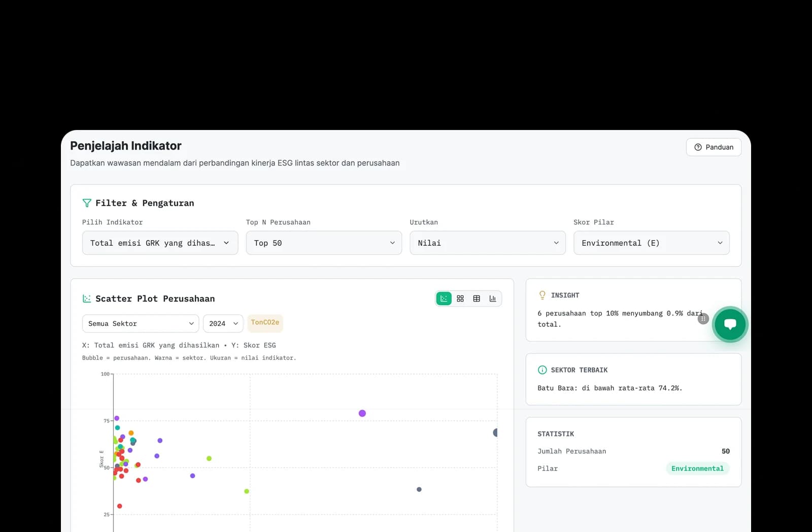
Task: Click the Top N Perusahaan label
Action: tap(278, 222)
